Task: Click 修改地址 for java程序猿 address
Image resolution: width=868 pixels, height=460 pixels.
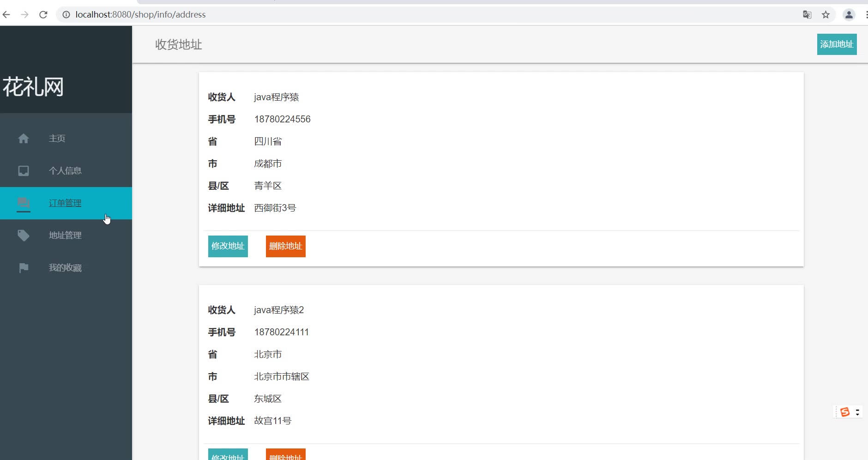Action: 228,246
